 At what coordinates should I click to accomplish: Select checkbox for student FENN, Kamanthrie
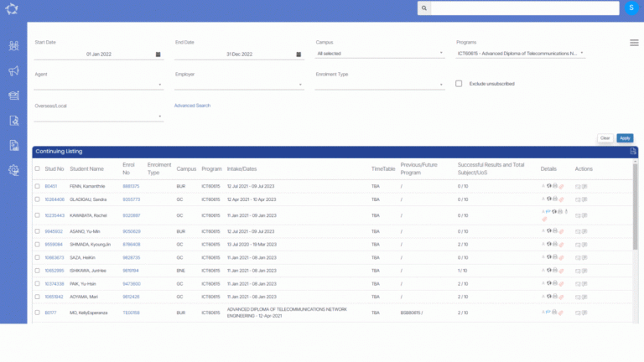pyautogui.click(x=37, y=186)
